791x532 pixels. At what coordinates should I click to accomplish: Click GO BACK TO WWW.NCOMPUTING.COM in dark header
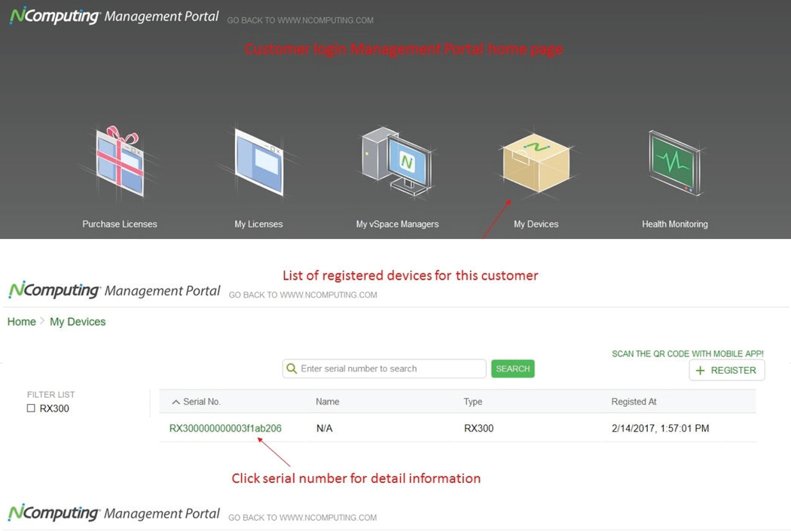coord(300,20)
